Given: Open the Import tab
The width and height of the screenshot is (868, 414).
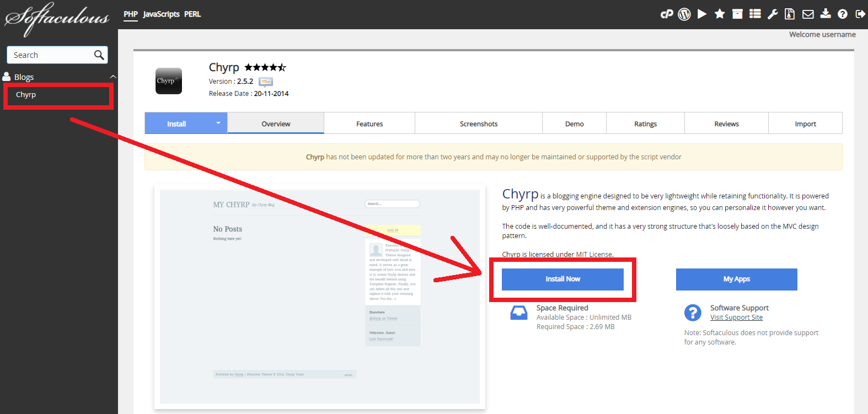Looking at the screenshot, I should [805, 123].
